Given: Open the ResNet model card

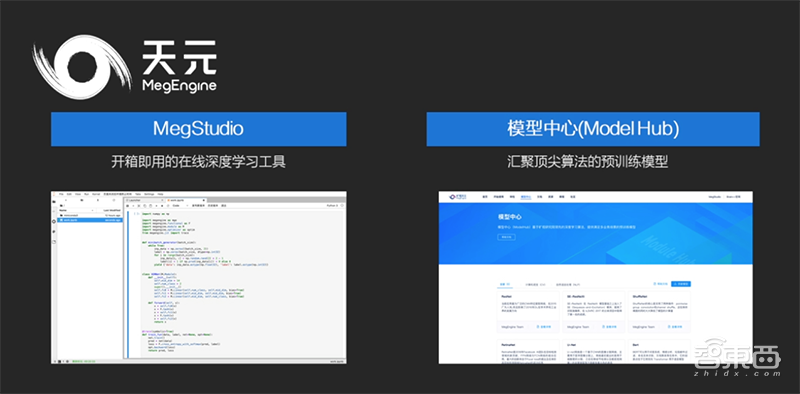Looking at the screenshot, I should pyautogui.click(x=529, y=312).
